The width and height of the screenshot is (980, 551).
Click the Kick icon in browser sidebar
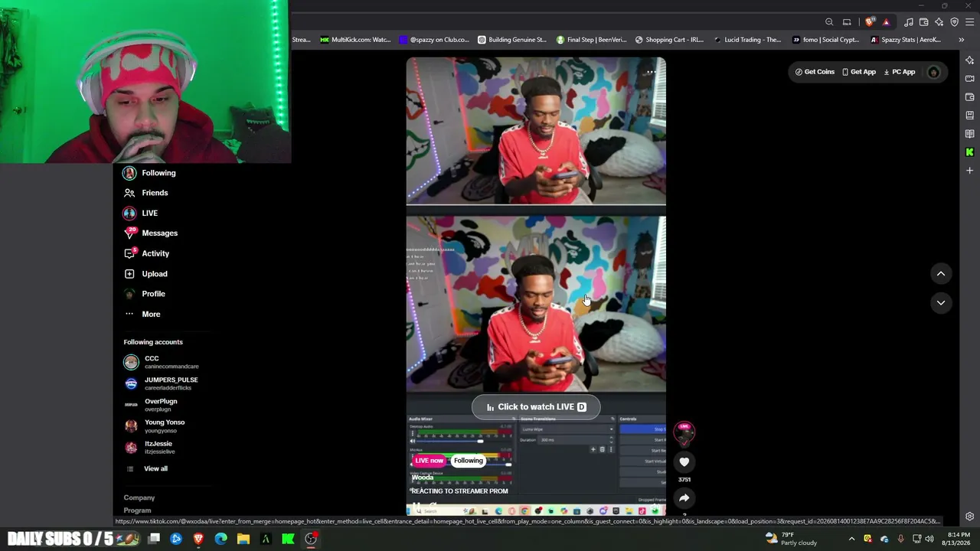coord(969,152)
